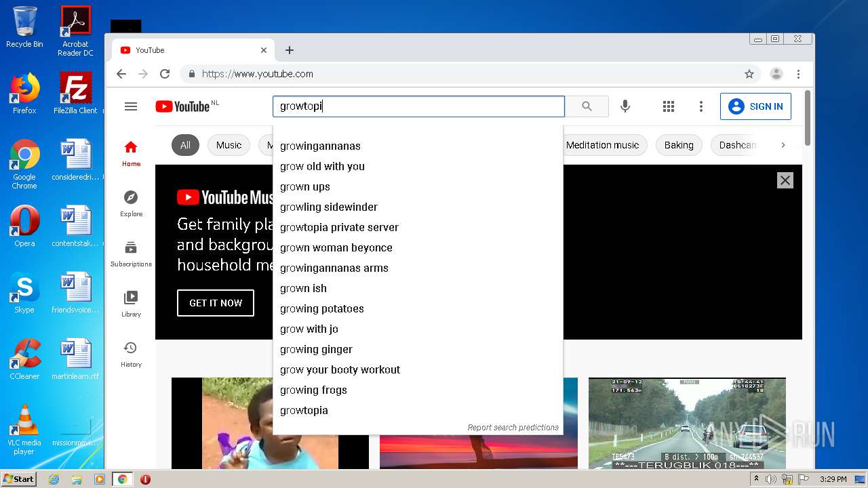Open the Chrome profile avatar

tap(776, 74)
